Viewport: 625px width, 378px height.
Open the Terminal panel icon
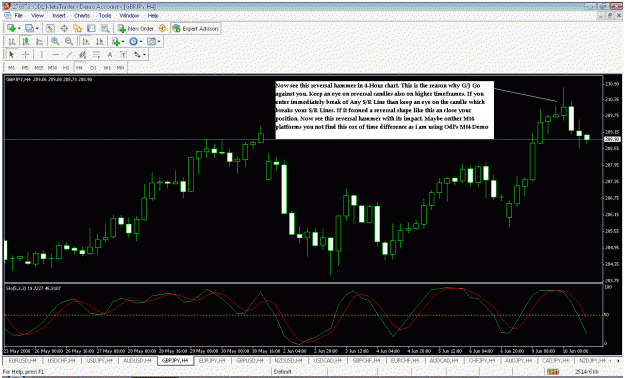tap(91, 28)
